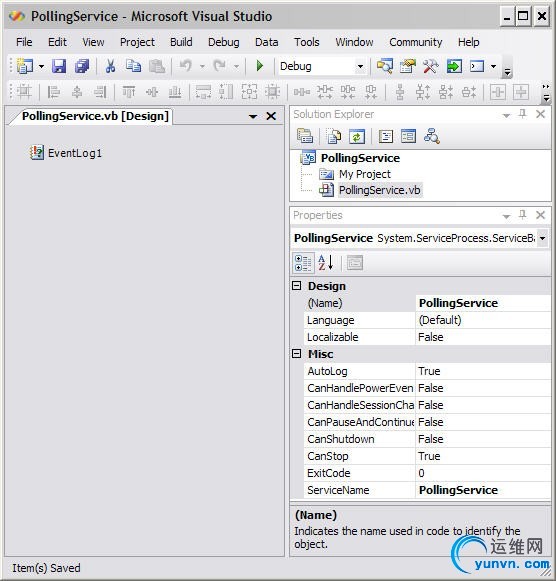Image resolution: width=556 pixels, height=581 pixels.
Task: Start debugging with green play icon
Action: click(x=260, y=66)
